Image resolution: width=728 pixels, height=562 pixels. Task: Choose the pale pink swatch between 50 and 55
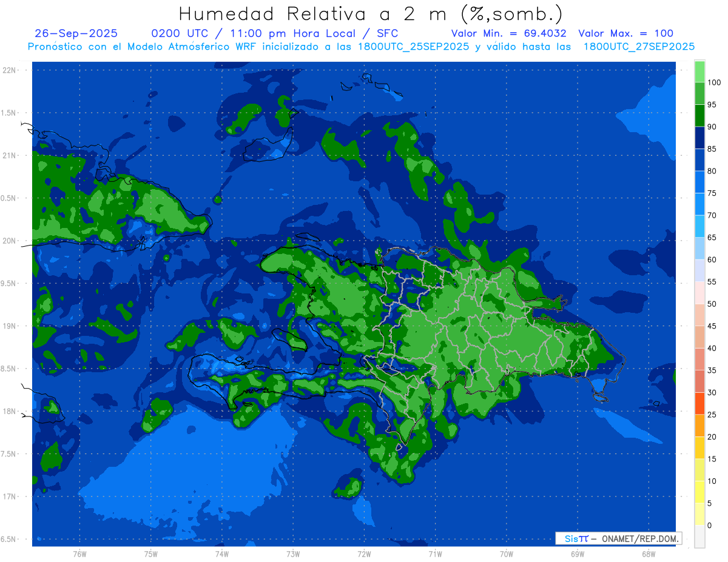pos(699,293)
